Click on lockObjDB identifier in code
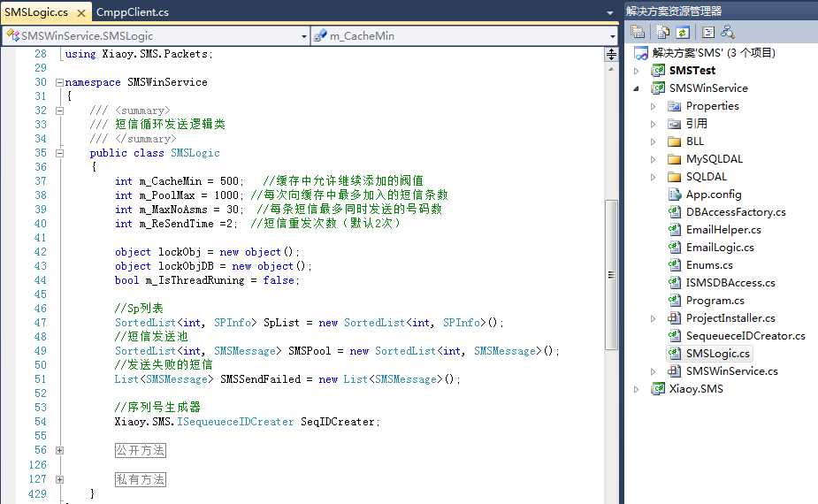This screenshot has height=504, width=818. click(187, 266)
